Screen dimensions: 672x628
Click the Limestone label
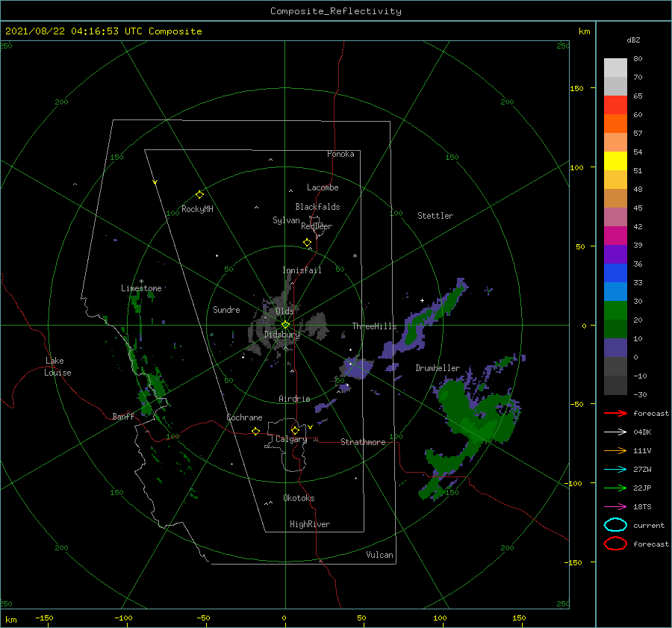(141, 288)
